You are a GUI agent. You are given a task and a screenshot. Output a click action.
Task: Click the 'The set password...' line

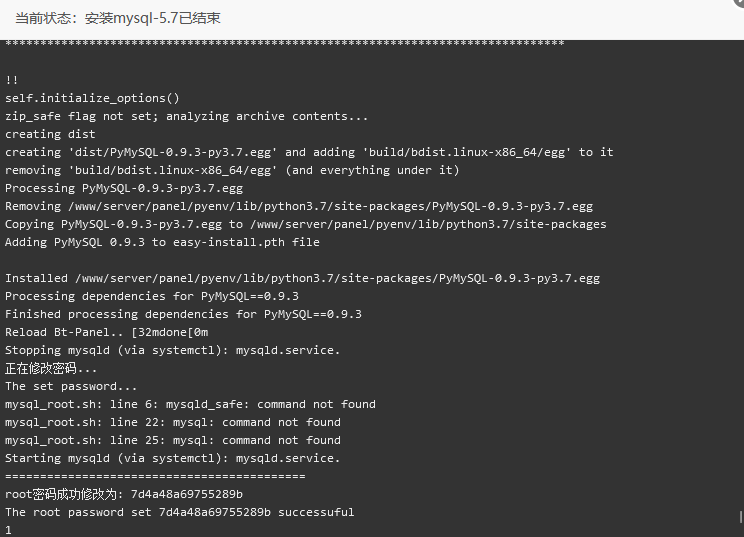[71, 386]
